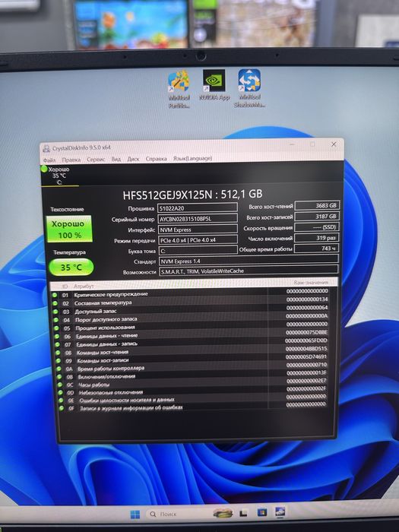Open the Файл menu
This screenshot has height=532, width=399.
click(49, 160)
